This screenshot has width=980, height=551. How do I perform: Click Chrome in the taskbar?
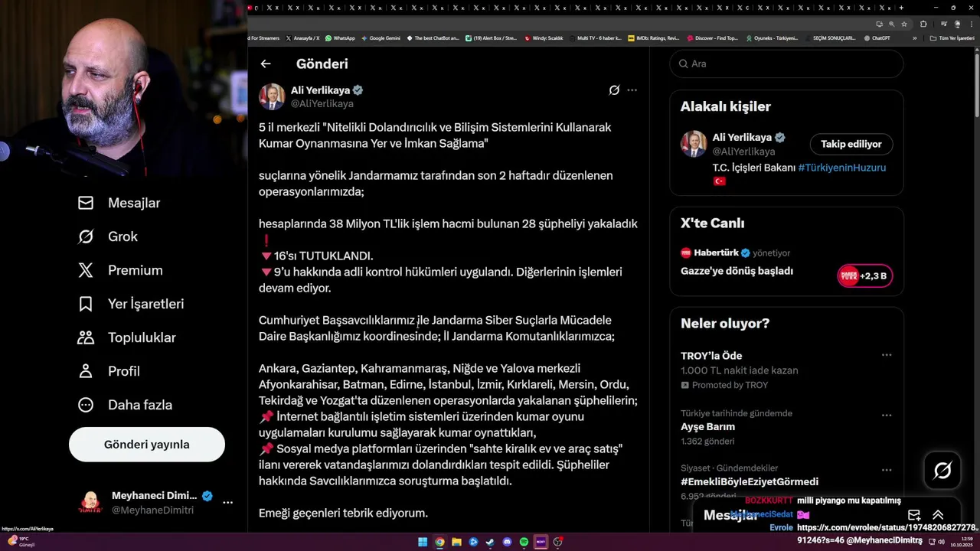439,542
